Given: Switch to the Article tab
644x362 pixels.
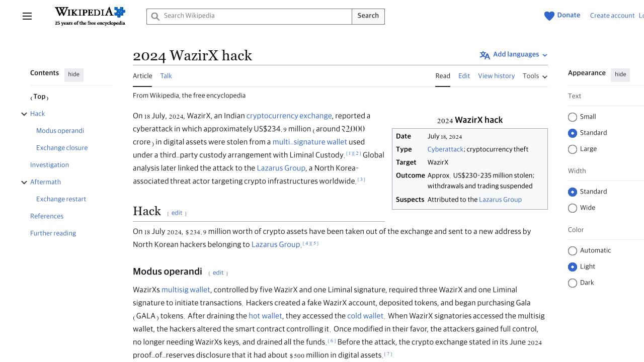Looking at the screenshot, I should point(142,76).
